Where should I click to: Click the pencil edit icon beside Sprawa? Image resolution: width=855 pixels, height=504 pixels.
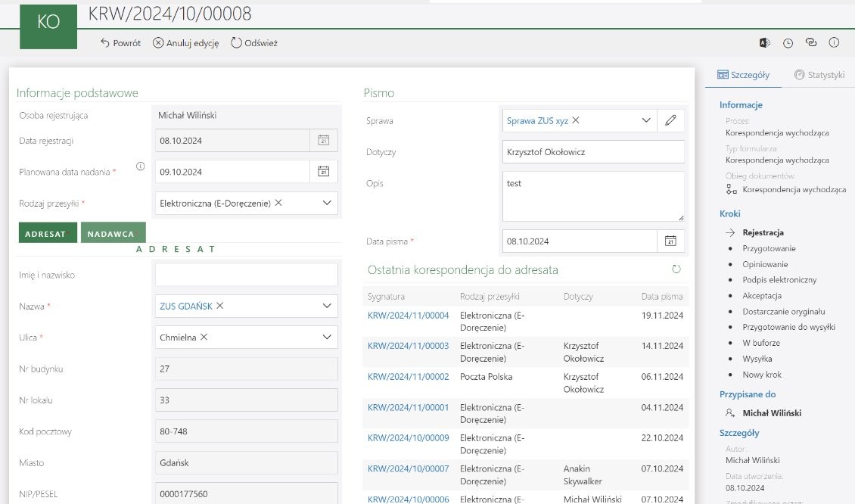(670, 120)
